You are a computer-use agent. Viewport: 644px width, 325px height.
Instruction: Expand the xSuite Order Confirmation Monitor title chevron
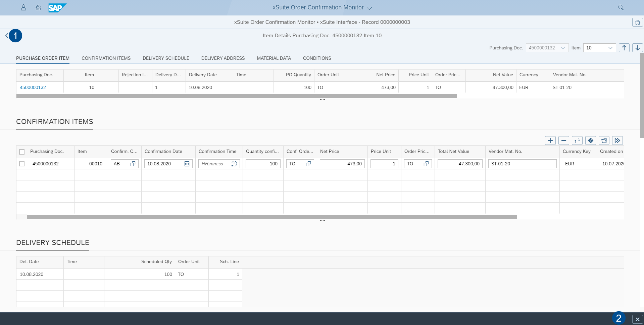[369, 7]
